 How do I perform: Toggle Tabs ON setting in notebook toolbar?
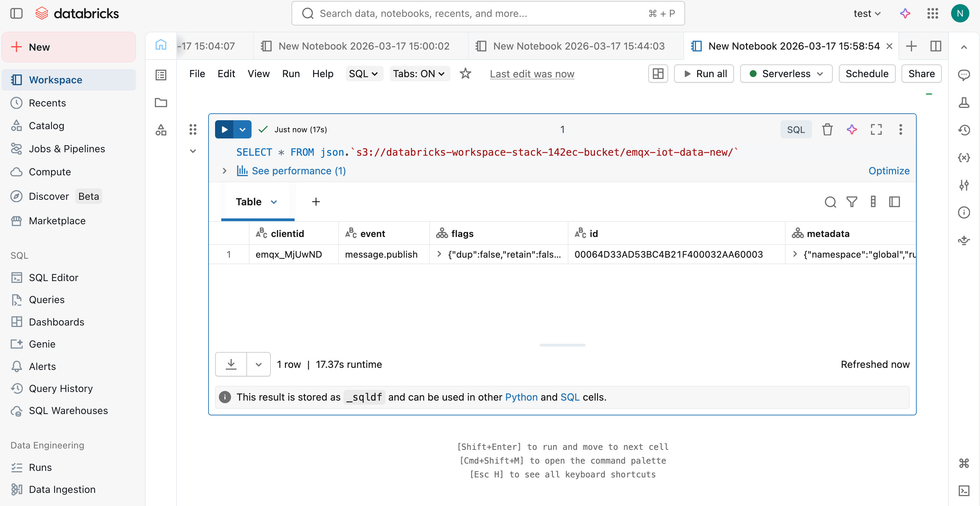point(419,73)
